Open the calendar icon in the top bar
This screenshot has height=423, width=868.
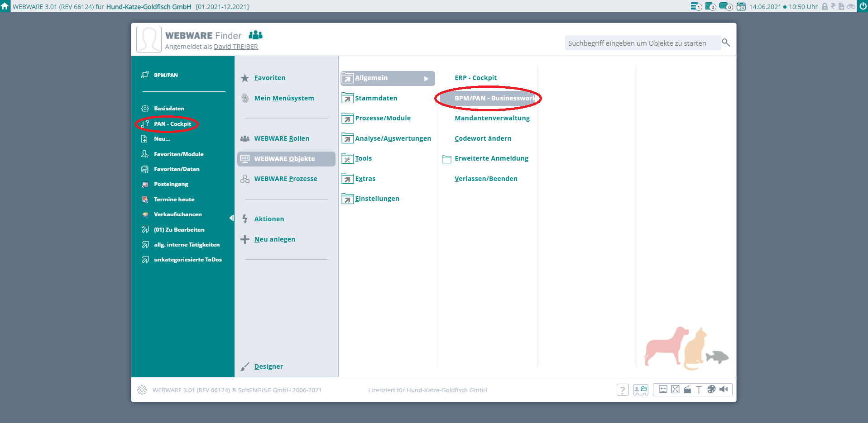click(741, 6)
